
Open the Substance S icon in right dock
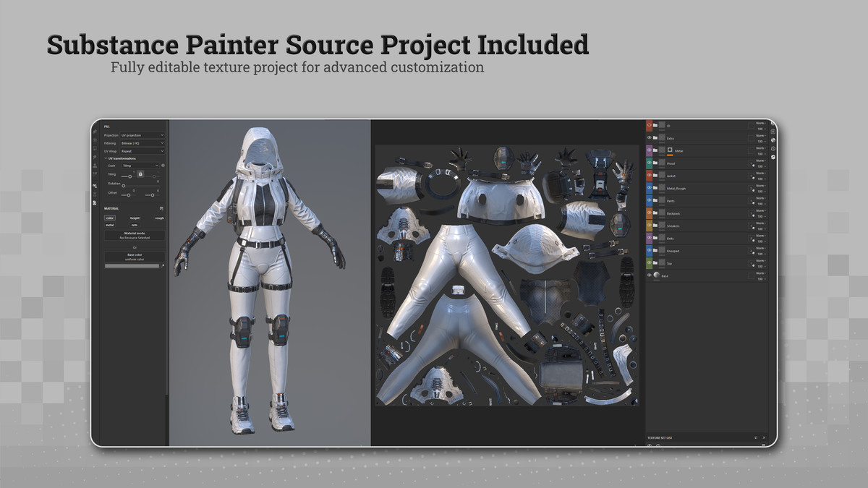coord(773,157)
